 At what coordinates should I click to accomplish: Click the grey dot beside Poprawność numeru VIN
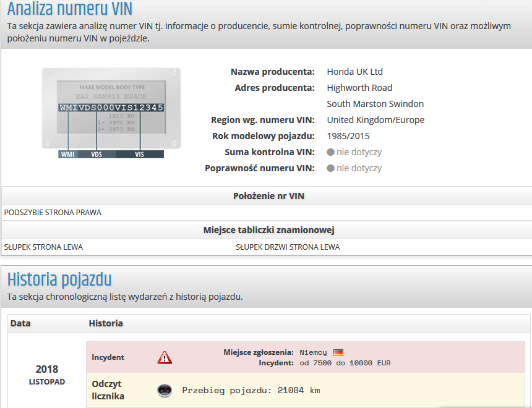331,168
